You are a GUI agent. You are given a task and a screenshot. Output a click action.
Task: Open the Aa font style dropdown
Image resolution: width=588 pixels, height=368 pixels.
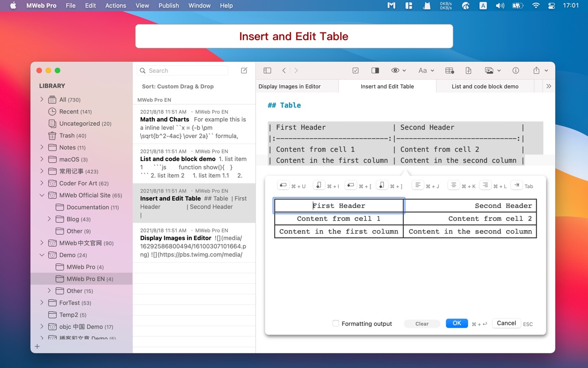[426, 70]
